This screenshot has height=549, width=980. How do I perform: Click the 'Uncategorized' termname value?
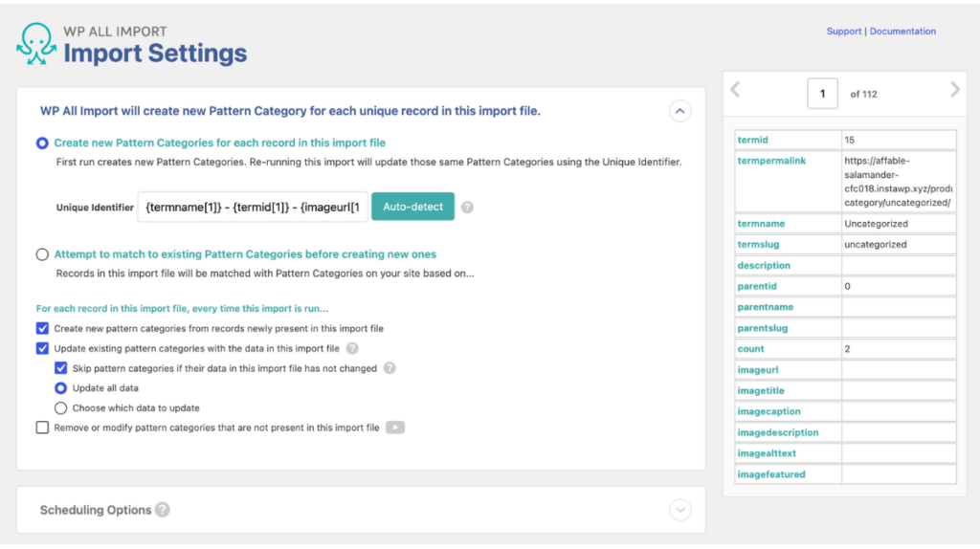click(x=877, y=224)
